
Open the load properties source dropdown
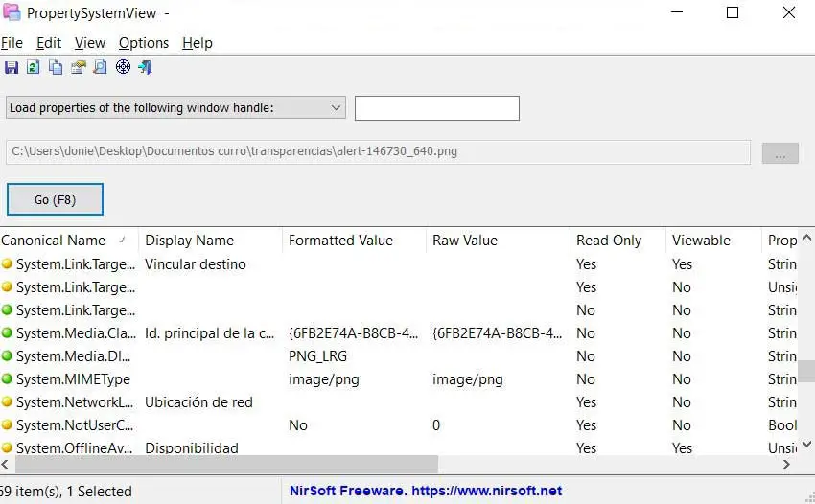(x=176, y=108)
